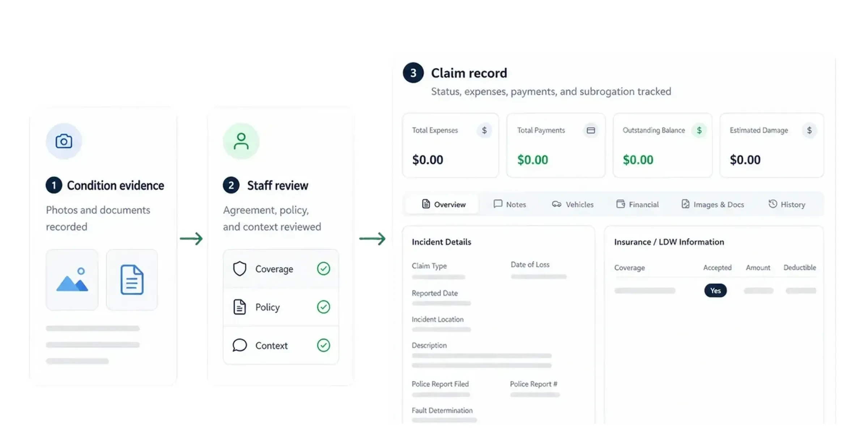Click the document icon beside Policy
The image size is (868, 434).
[x=239, y=307]
